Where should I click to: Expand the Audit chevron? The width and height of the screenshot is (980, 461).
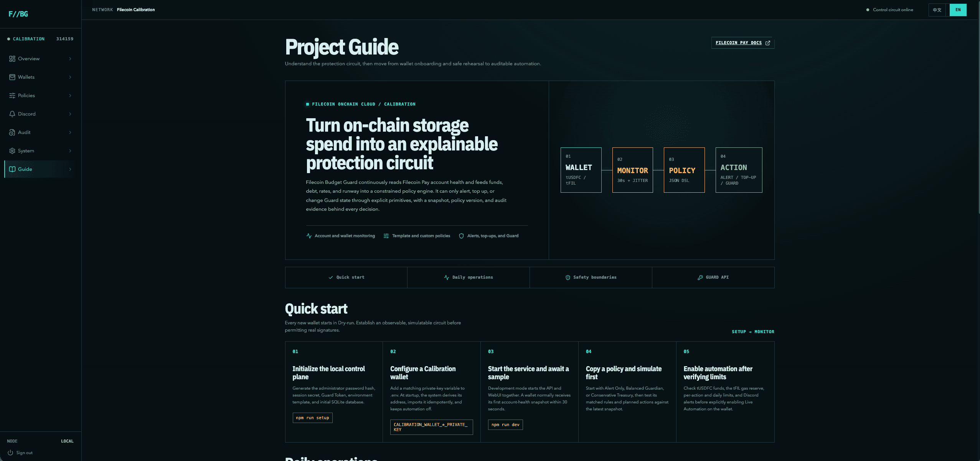pyautogui.click(x=70, y=132)
